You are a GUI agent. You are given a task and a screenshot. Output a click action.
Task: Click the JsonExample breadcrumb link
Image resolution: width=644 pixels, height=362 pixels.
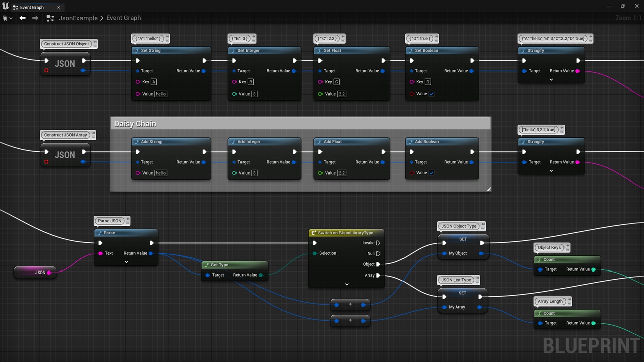click(x=78, y=18)
